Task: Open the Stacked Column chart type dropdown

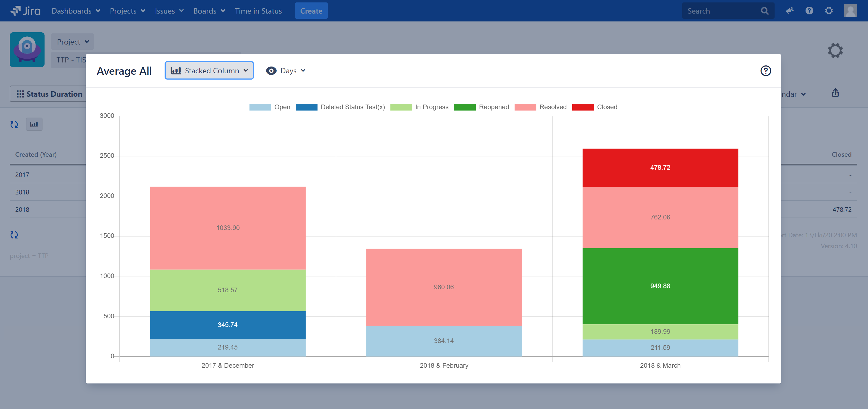Action: (x=209, y=71)
